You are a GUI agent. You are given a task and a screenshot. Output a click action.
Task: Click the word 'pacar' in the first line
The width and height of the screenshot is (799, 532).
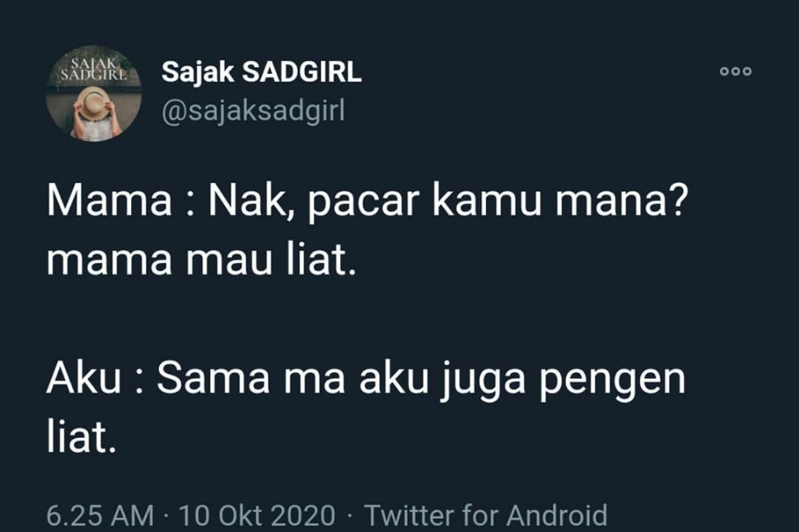coord(364,204)
